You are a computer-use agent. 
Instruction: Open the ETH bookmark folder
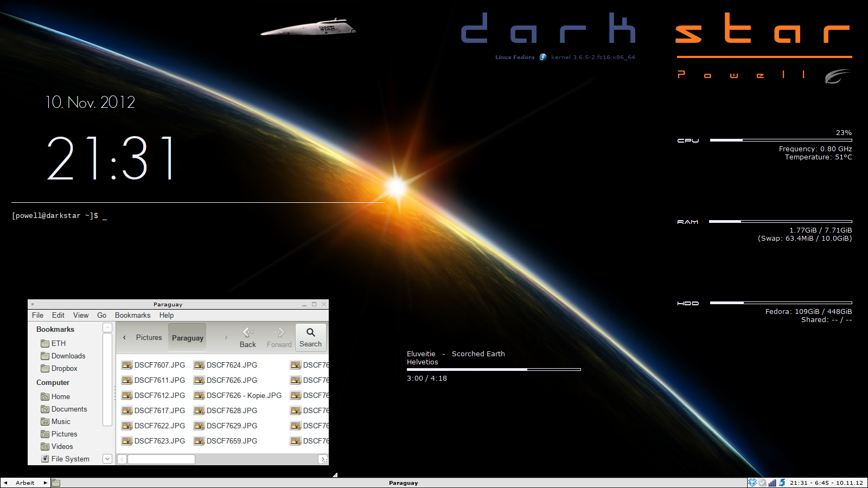[x=53, y=343]
